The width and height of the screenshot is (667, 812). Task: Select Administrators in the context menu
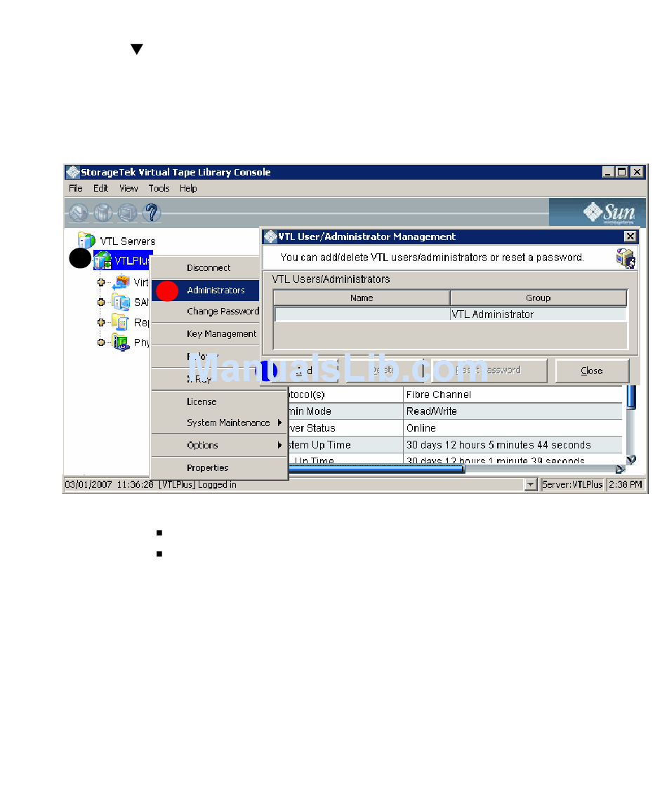pyautogui.click(x=206, y=290)
